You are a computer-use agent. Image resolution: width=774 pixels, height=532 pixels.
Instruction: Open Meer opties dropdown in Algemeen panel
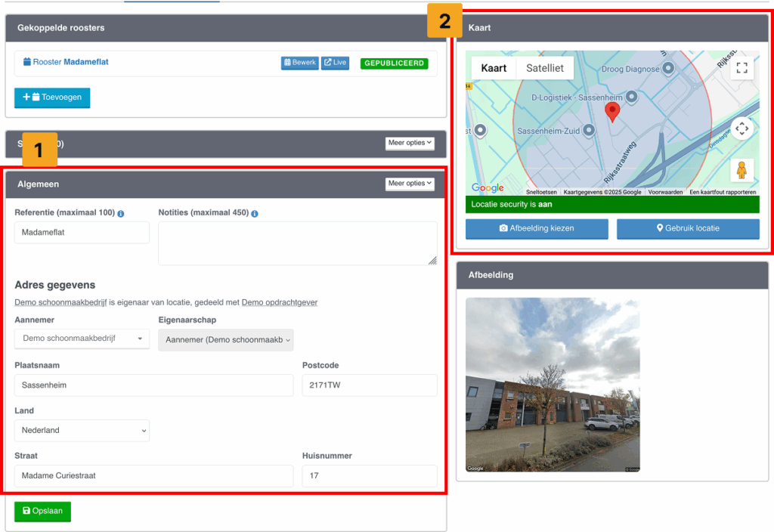coord(410,184)
